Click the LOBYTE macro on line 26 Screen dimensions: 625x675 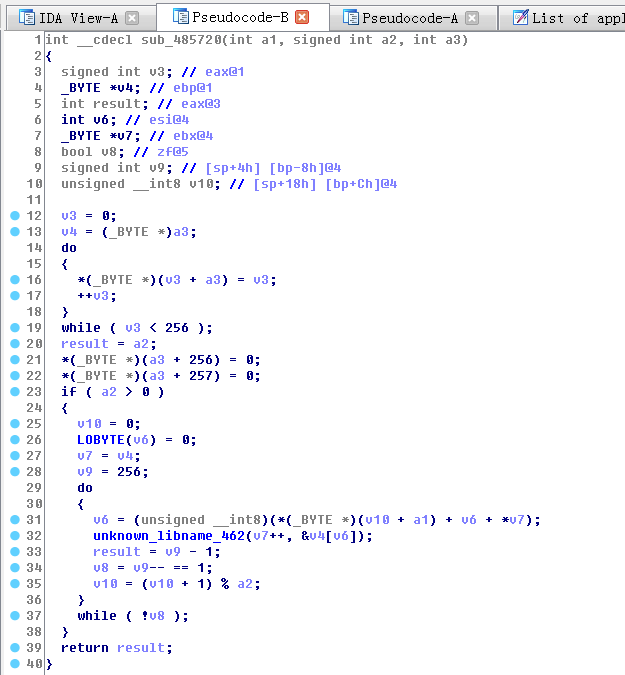click(x=101, y=440)
